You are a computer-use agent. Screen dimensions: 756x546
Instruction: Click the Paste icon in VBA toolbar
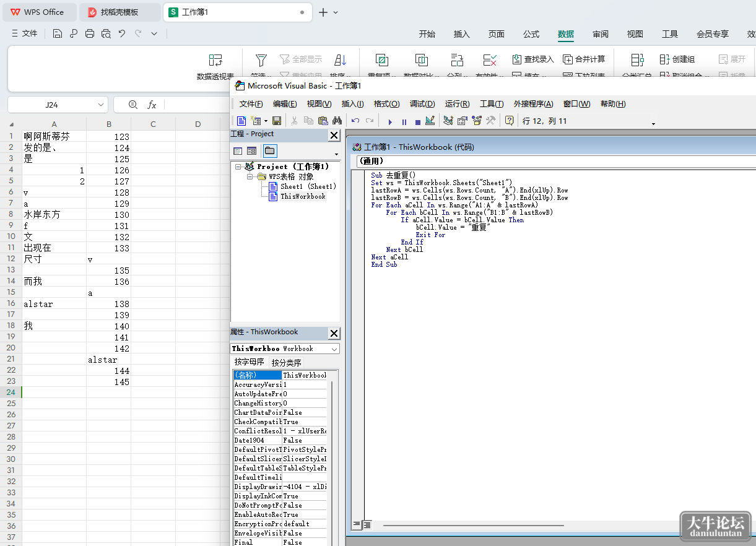[x=323, y=121]
